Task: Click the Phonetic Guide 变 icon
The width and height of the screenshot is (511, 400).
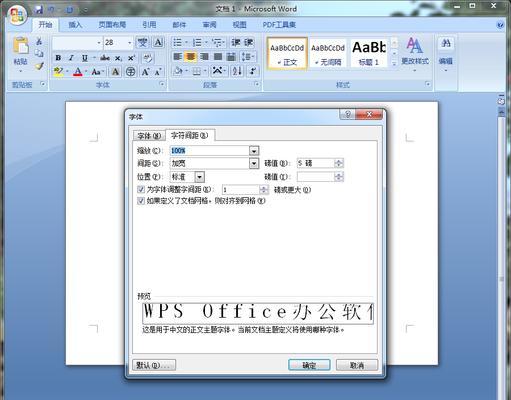Action: pyautogui.click(x=143, y=42)
